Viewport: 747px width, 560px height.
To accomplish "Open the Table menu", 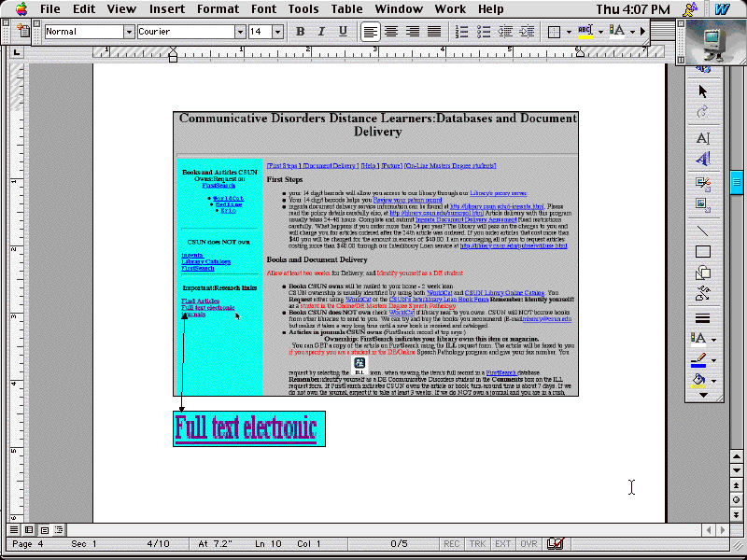I will pos(347,9).
